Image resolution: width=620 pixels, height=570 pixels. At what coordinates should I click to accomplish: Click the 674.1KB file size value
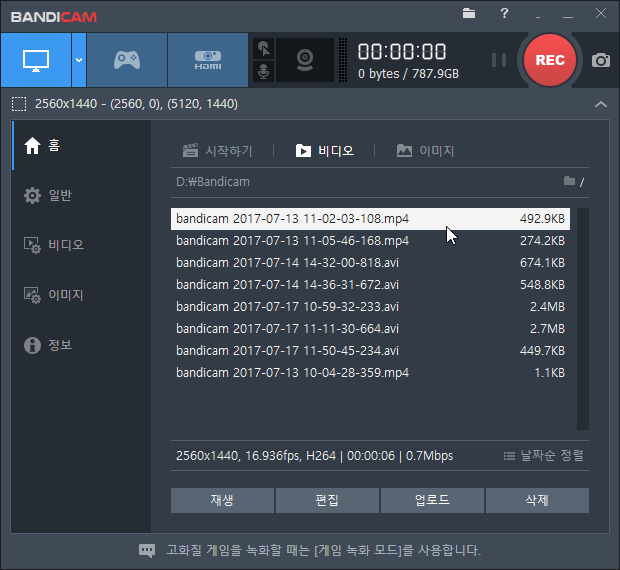tap(542, 263)
